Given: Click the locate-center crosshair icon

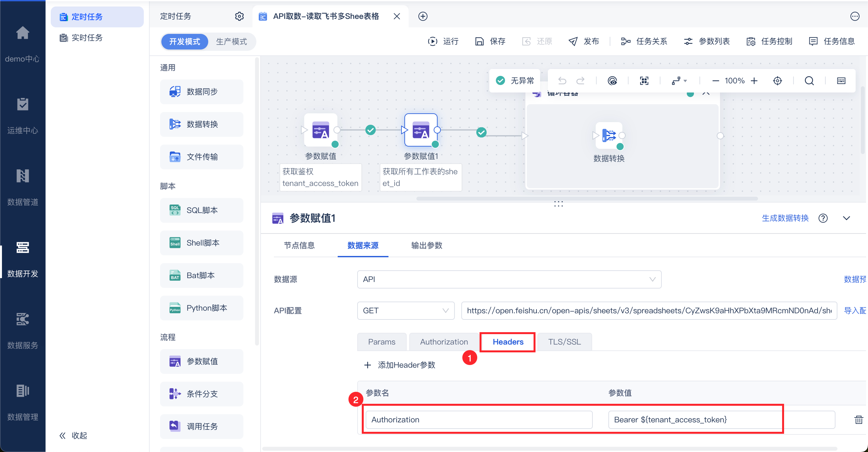Looking at the screenshot, I should tap(777, 81).
